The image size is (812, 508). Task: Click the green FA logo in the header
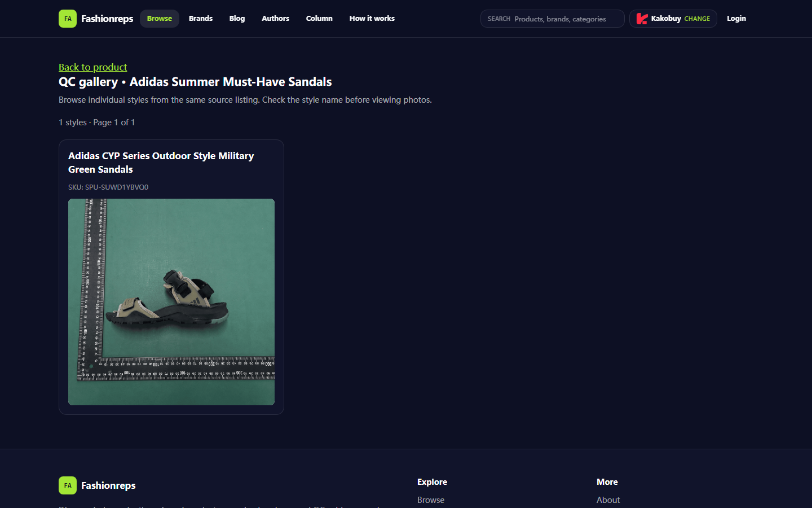click(68, 19)
